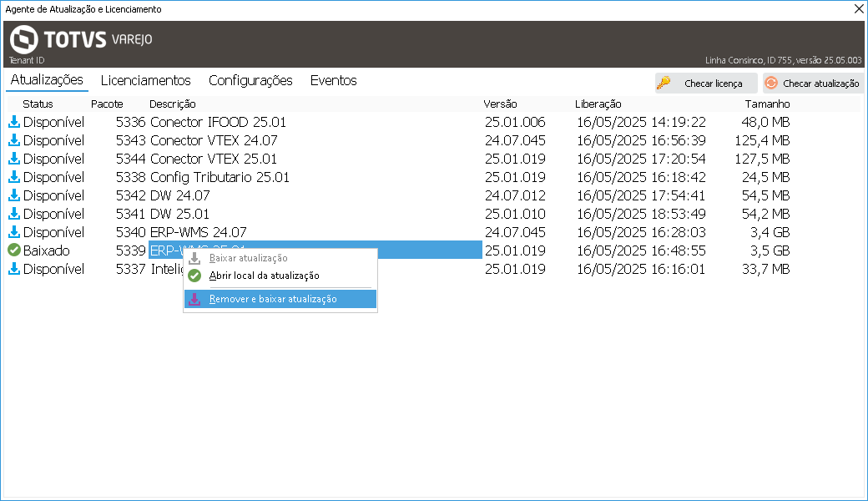The height and width of the screenshot is (501, 868).
Task: Choose Abrir local da atualização
Action: (280, 276)
